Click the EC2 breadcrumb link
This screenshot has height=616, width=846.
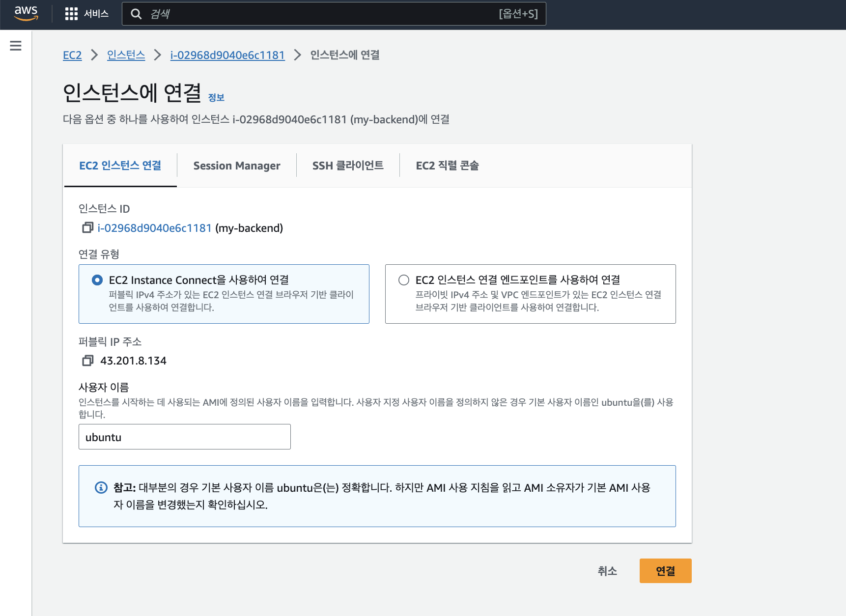tap(72, 55)
